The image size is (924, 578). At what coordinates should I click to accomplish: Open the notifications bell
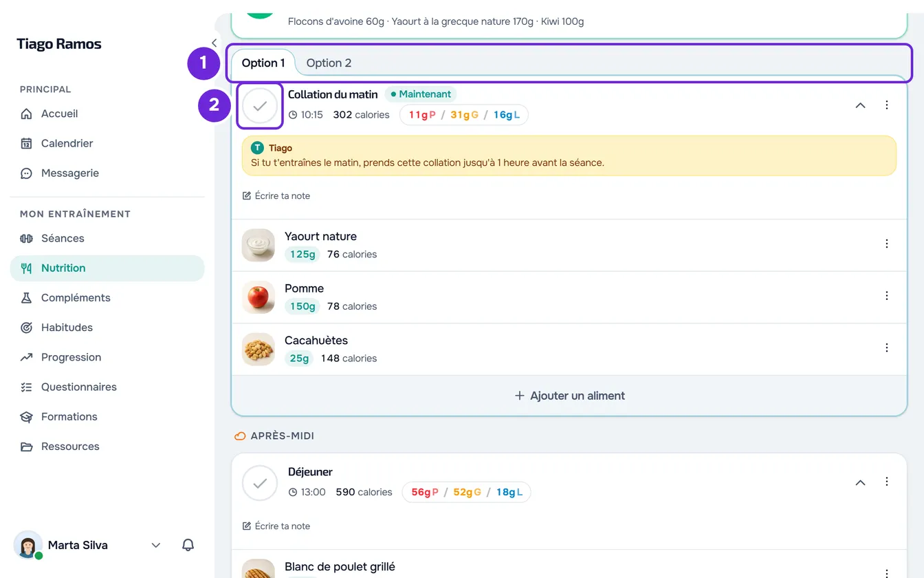coord(188,545)
